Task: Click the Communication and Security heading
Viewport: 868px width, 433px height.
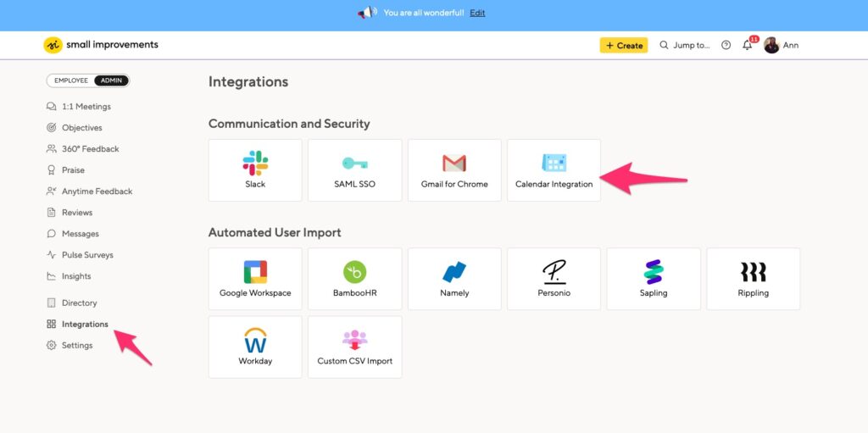Action: 289,124
